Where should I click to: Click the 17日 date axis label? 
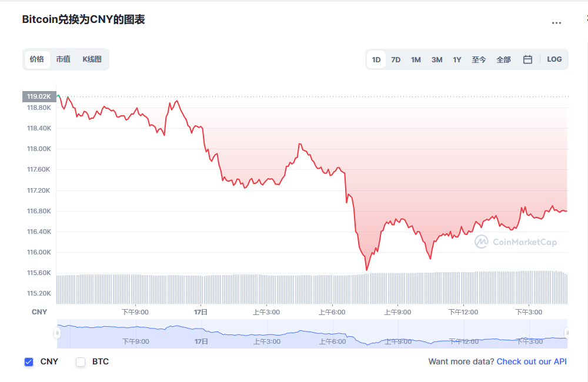(201, 312)
